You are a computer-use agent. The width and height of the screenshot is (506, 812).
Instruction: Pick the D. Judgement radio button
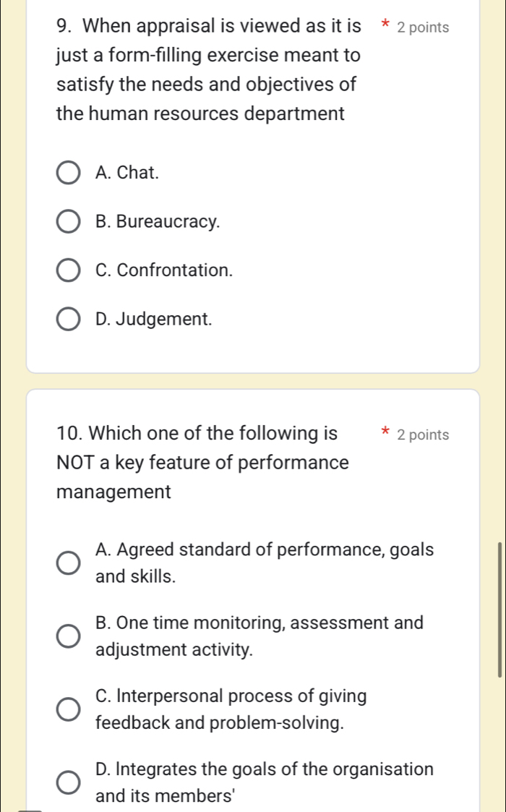point(69,320)
